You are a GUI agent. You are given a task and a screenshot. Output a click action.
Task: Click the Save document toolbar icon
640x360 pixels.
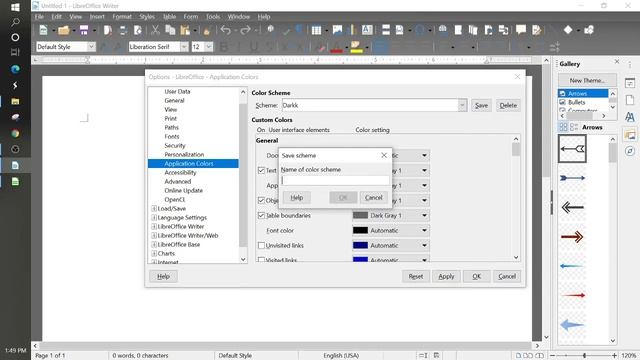[84, 30]
